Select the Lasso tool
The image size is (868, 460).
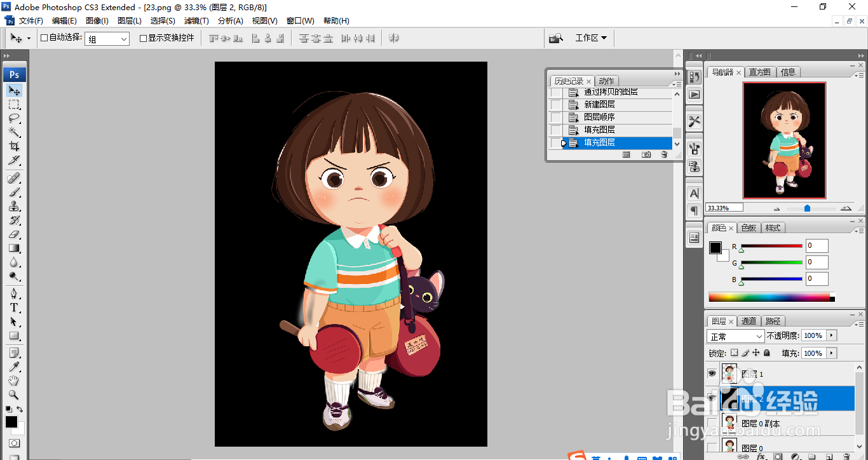[14, 118]
